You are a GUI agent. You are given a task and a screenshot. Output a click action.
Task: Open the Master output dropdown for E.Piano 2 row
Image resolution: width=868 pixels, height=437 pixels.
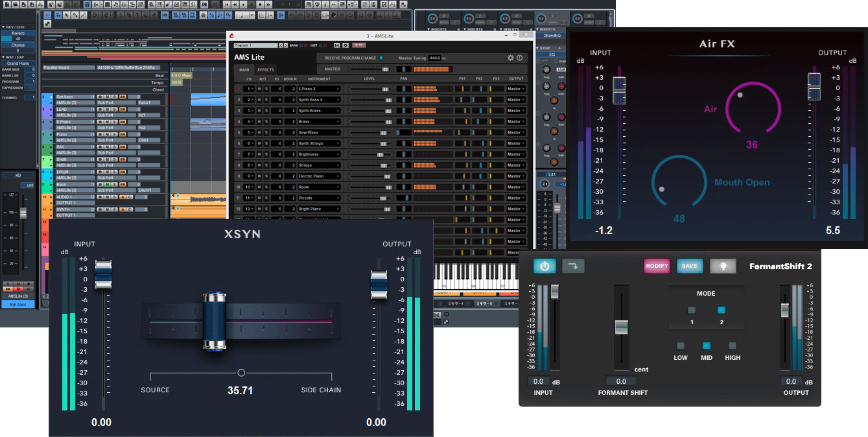coord(516,89)
